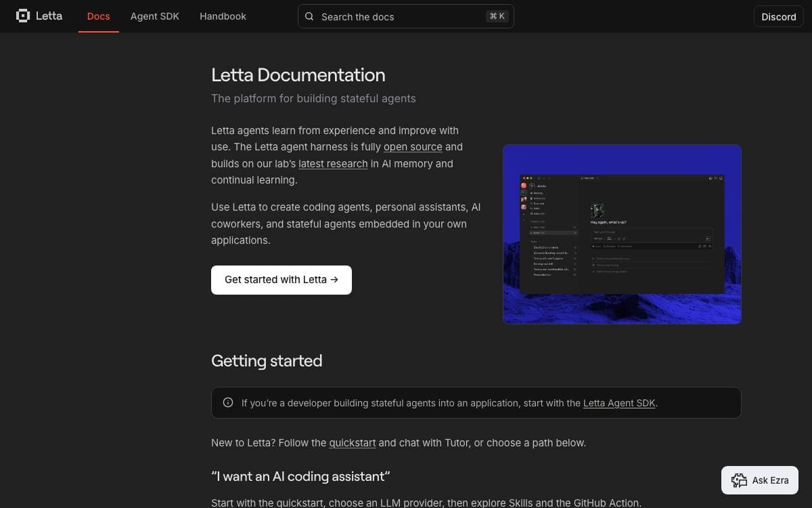This screenshot has height=508, width=812.
Task: Click the Ask Ezra chat icon
Action: [738, 480]
